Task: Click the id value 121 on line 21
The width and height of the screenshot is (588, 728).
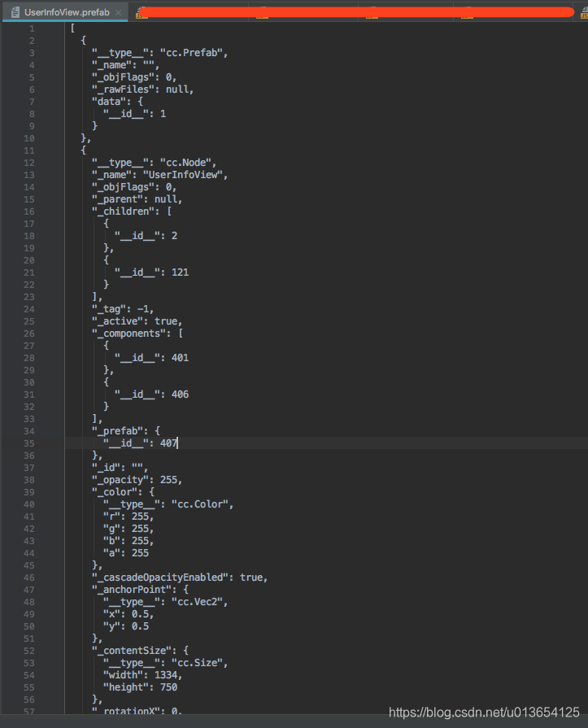Action: [x=180, y=272]
